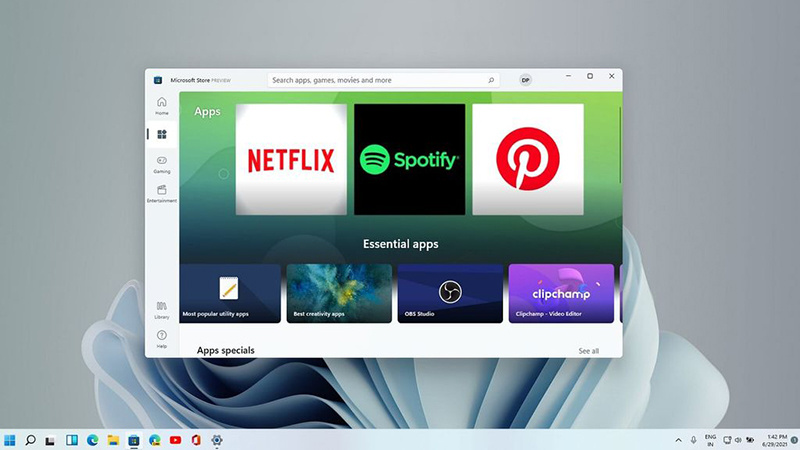Screen dimensions: 800x450
Task: Launch Edge Canary from the taskbar
Action: [x=155, y=440]
